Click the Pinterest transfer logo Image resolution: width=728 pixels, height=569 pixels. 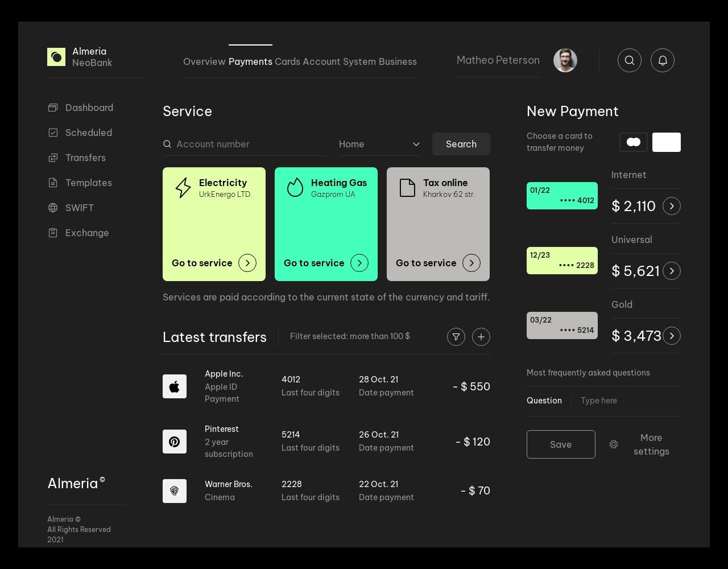tap(175, 442)
